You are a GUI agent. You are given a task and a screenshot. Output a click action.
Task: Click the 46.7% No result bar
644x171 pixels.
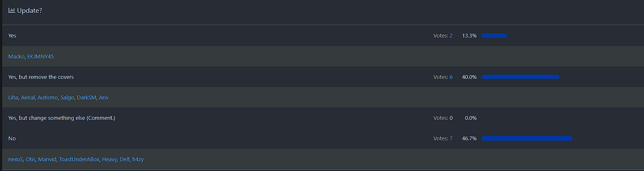527,139
